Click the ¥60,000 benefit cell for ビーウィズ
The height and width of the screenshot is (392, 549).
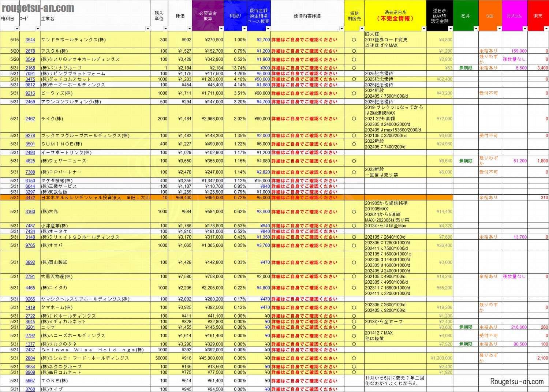pos(259,93)
